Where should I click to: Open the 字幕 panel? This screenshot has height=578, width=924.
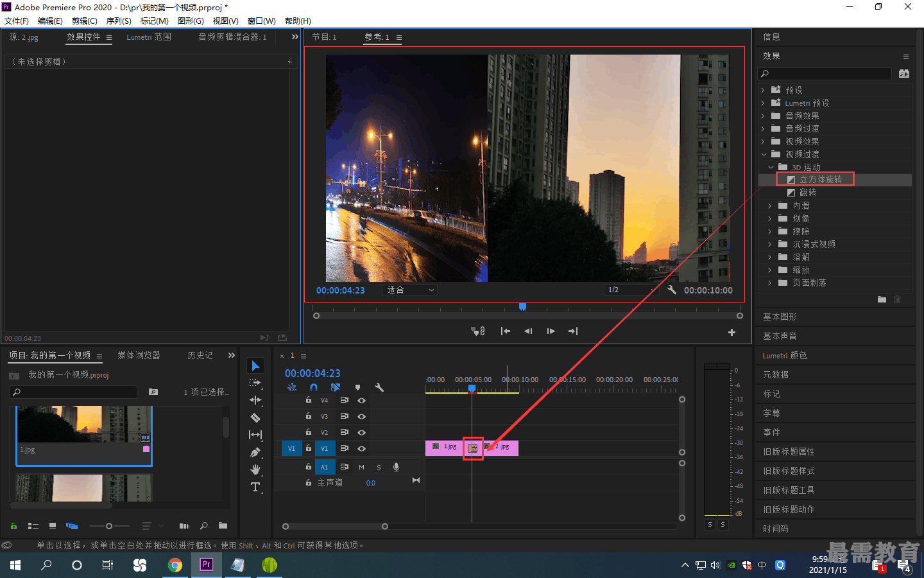pos(771,413)
